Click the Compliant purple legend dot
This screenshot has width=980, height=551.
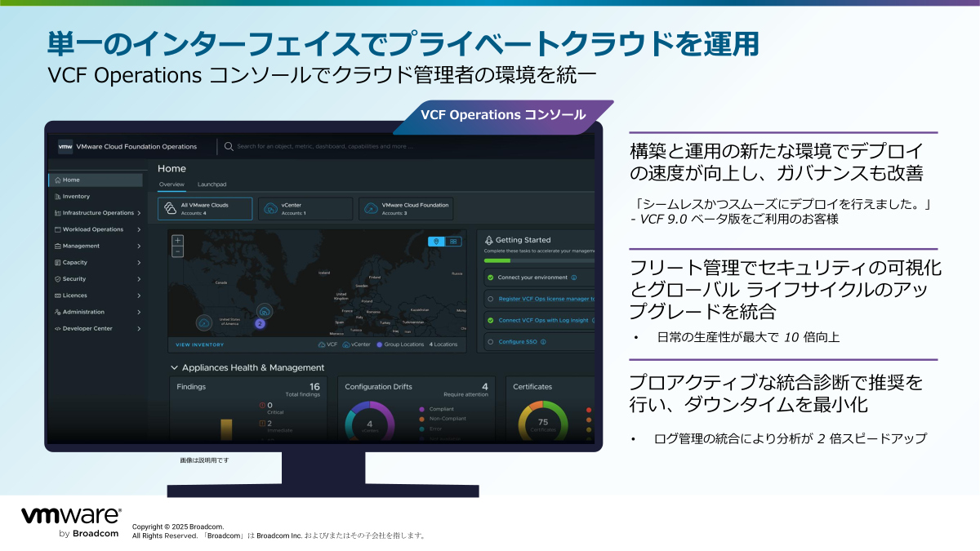(x=421, y=409)
